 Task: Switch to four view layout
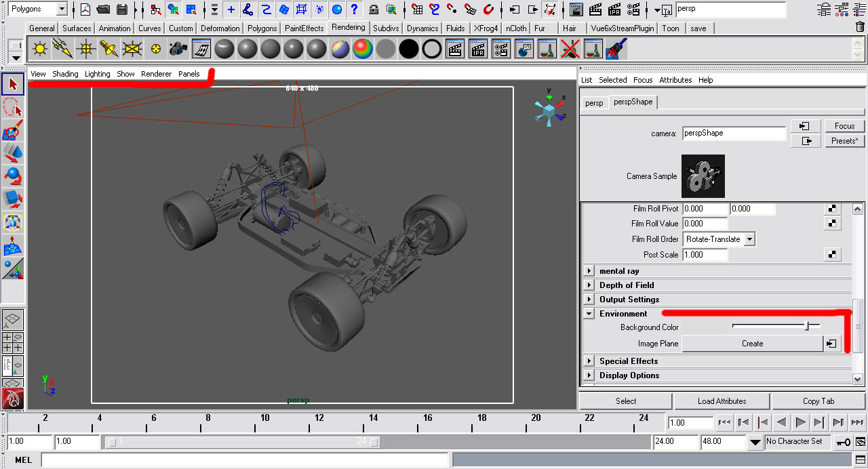(x=13, y=343)
